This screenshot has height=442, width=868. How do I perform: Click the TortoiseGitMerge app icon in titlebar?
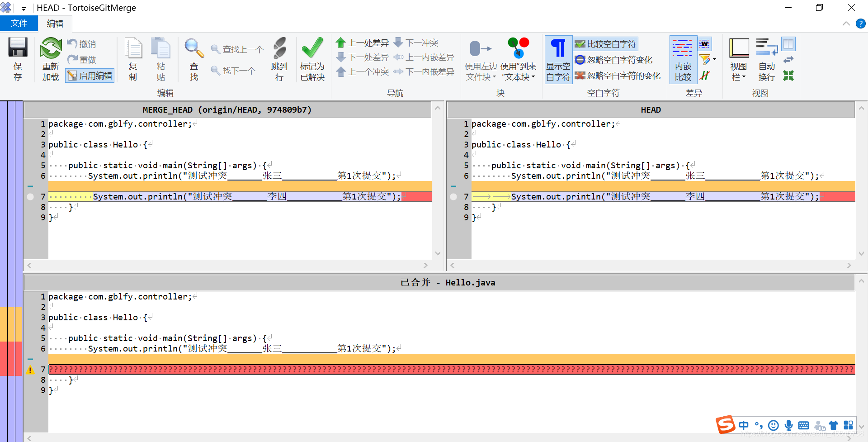6,7
